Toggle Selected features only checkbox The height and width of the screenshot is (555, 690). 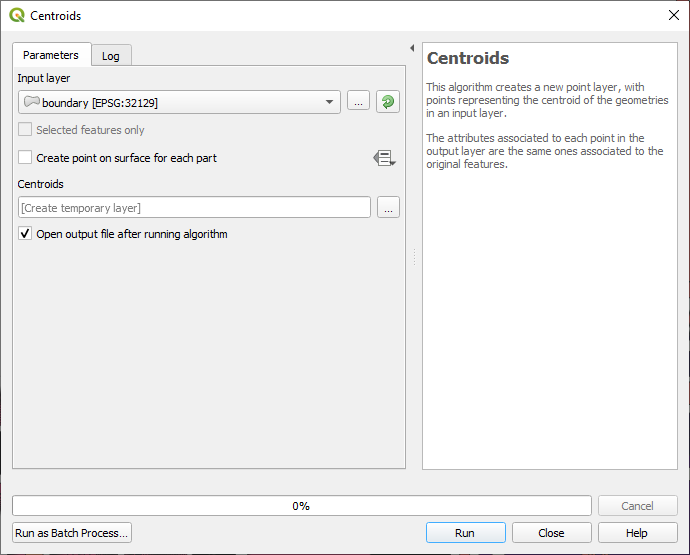coord(25,130)
